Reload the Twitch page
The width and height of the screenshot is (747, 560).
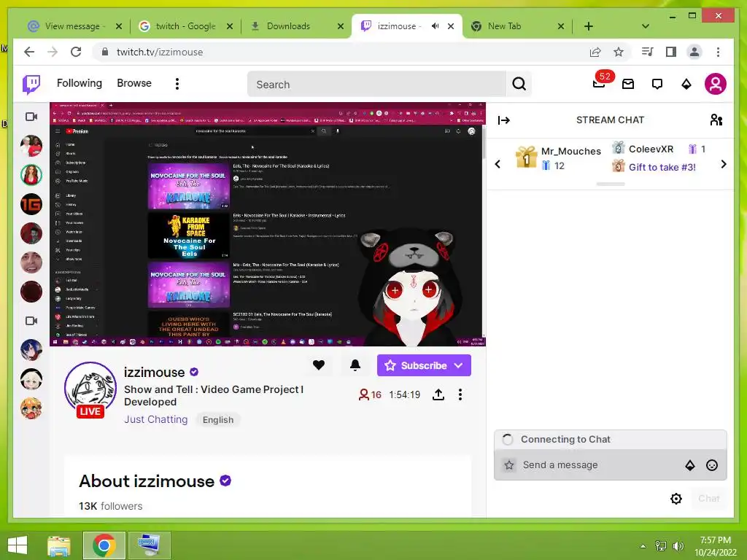(76, 52)
